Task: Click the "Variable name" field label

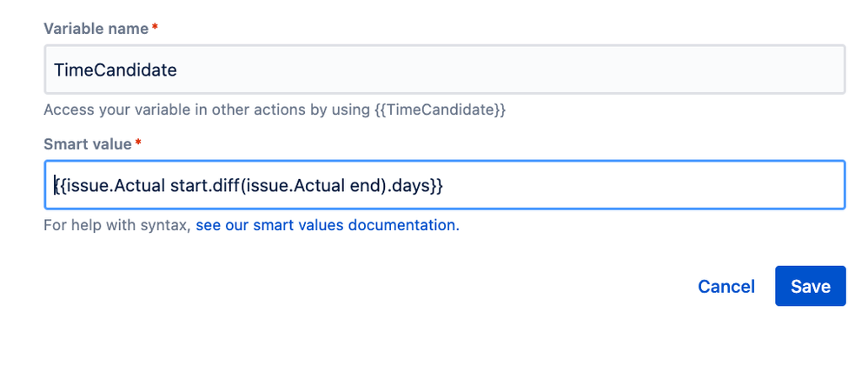Action: pos(96,29)
